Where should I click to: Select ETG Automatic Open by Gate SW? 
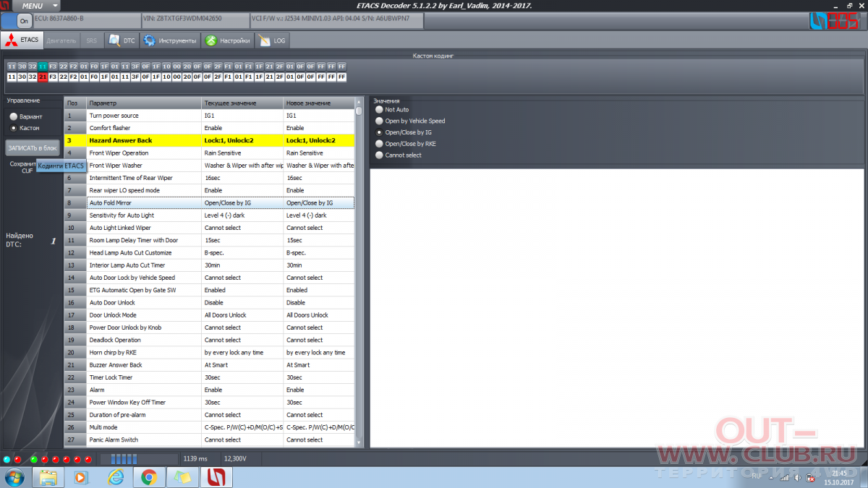click(x=210, y=290)
